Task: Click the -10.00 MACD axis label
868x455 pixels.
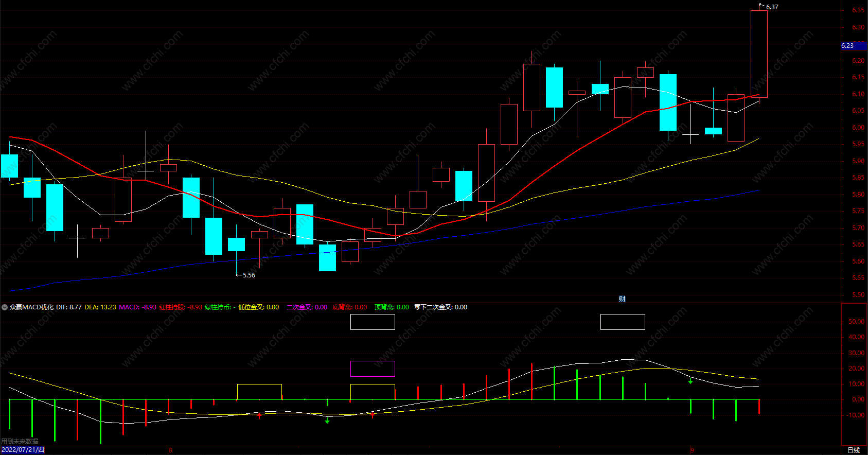Action: click(856, 415)
